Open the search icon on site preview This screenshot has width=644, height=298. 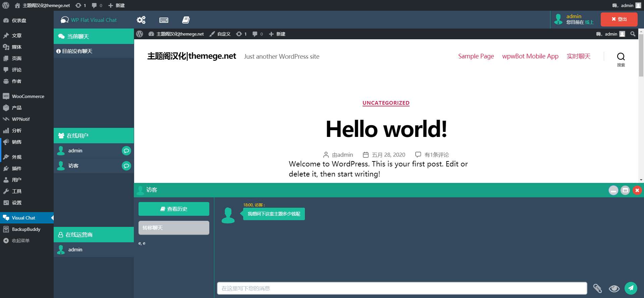tap(621, 59)
